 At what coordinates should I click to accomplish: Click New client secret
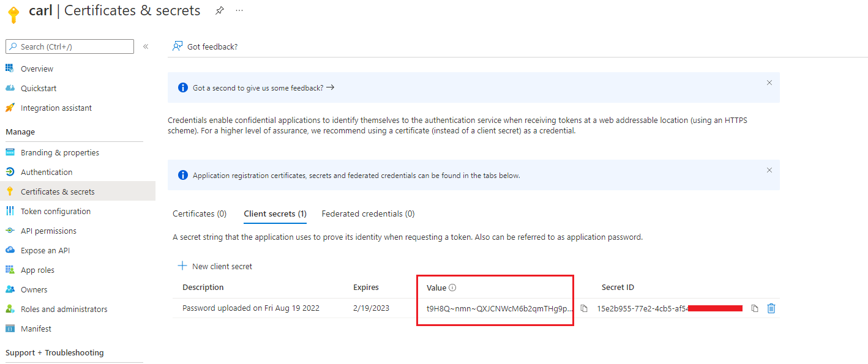[x=215, y=266]
